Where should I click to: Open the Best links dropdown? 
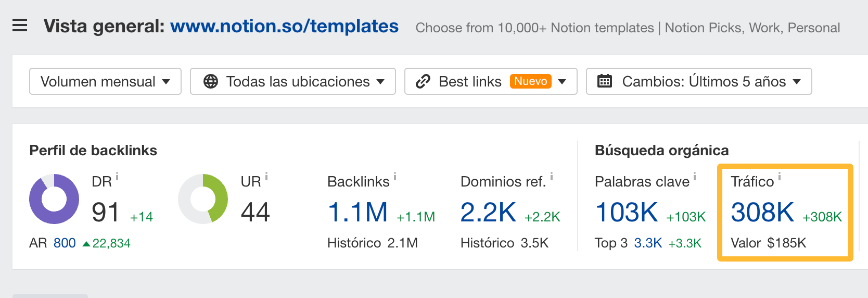click(x=491, y=81)
